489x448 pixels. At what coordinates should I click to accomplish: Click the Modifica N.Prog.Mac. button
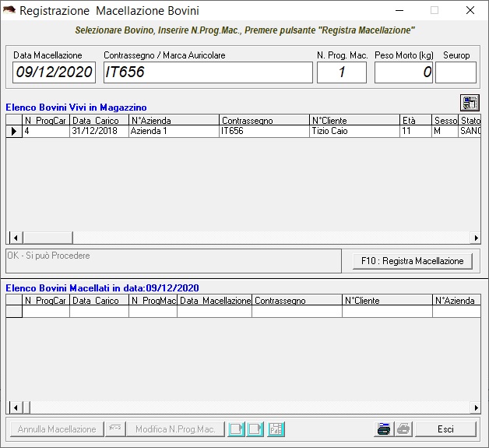tap(175, 429)
